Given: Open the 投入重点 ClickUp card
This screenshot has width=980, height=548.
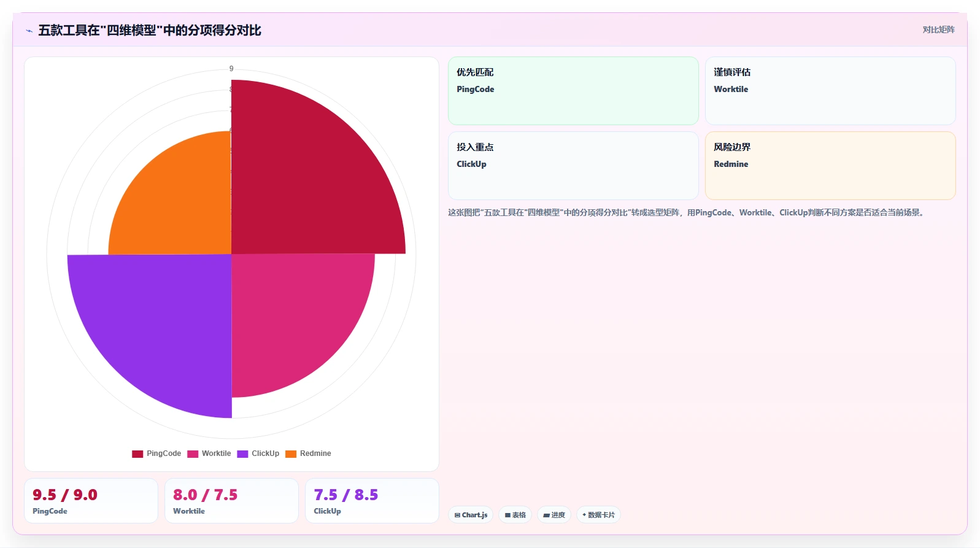Looking at the screenshot, I should pyautogui.click(x=573, y=166).
